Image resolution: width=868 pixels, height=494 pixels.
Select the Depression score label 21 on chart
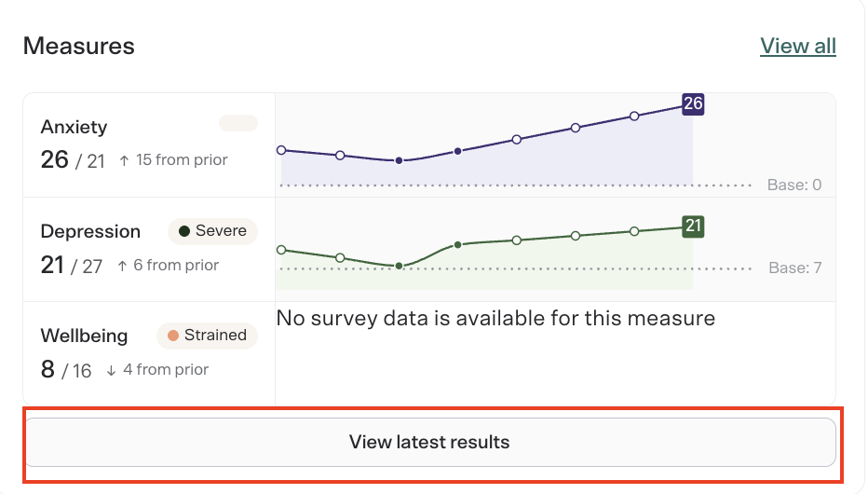[x=693, y=226]
